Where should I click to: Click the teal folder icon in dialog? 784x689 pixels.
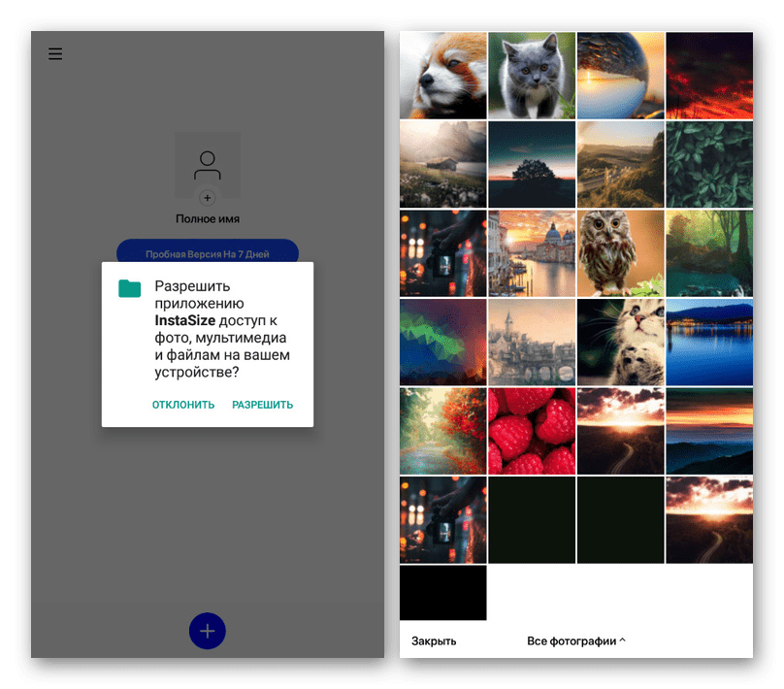click(129, 288)
